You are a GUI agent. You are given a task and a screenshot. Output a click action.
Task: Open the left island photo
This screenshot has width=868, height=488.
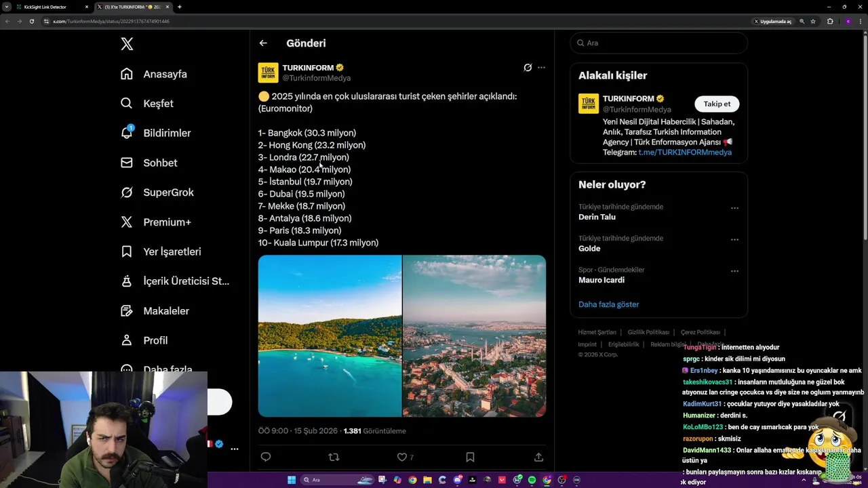(330, 335)
